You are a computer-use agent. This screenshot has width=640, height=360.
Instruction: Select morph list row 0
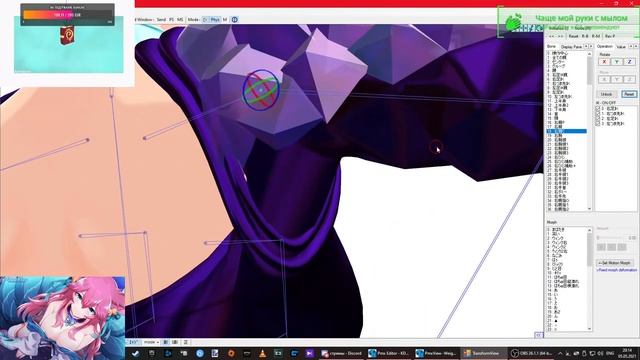pos(567,230)
